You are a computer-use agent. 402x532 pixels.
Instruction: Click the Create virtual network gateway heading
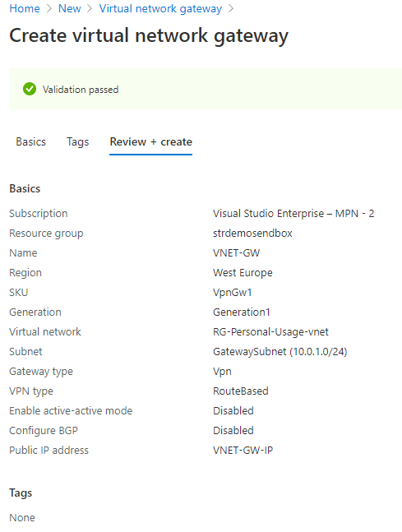tap(149, 35)
